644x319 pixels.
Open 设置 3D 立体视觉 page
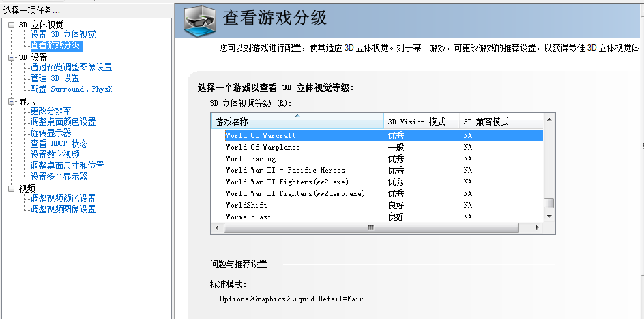click(63, 35)
